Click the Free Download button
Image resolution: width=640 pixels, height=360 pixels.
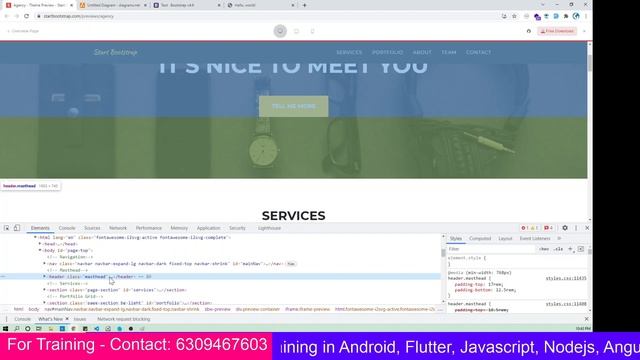click(557, 31)
